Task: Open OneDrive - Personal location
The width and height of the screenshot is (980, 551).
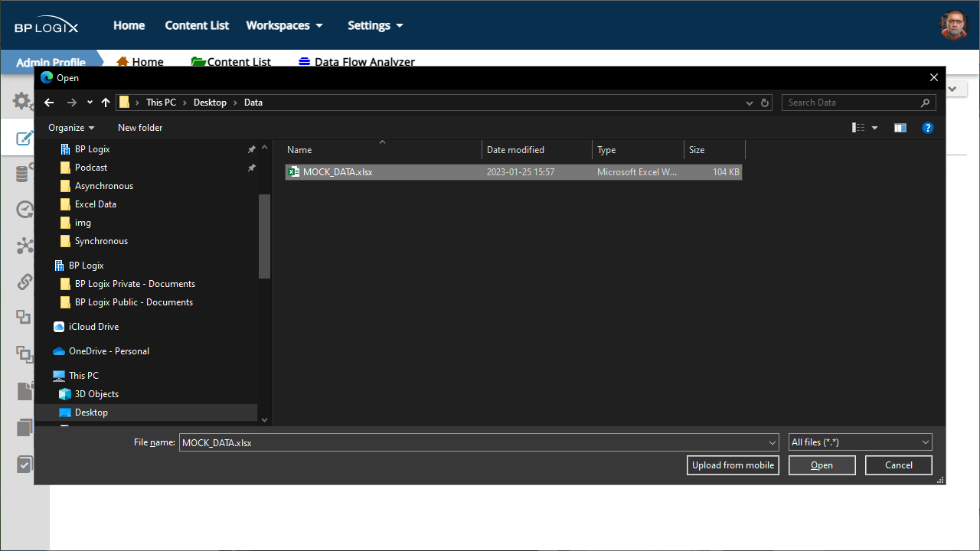Action: tap(109, 351)
